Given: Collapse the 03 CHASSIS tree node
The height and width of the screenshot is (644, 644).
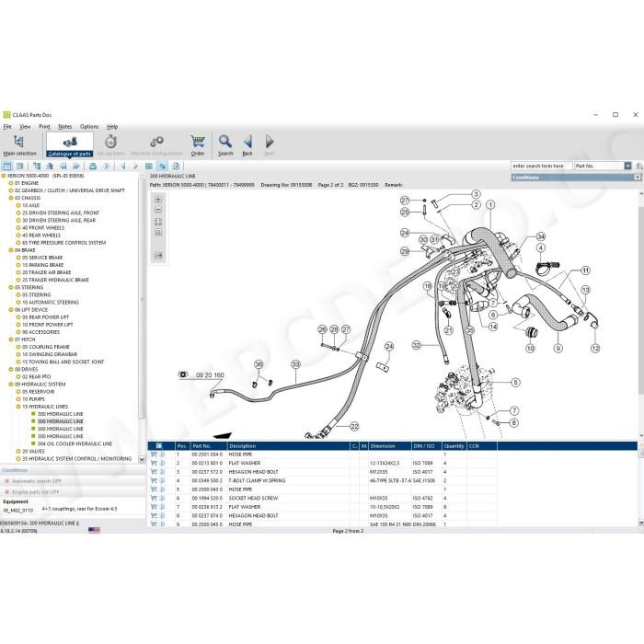Looking at the screenshot, I should click(x=11, y=198).
